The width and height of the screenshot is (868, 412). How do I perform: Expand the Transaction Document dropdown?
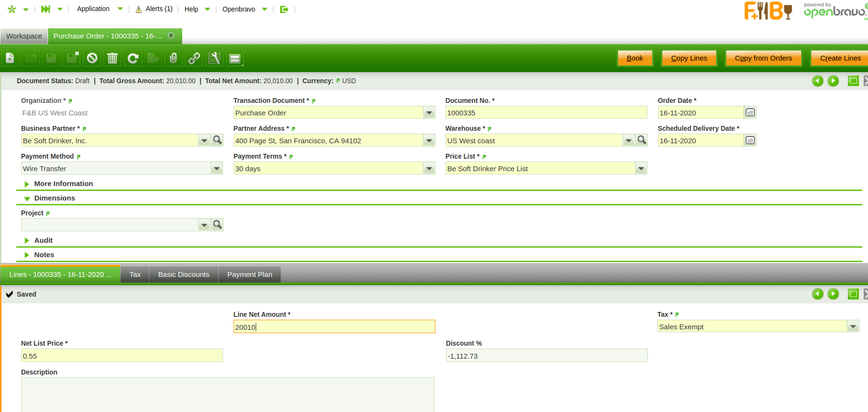tap(429, 113)
